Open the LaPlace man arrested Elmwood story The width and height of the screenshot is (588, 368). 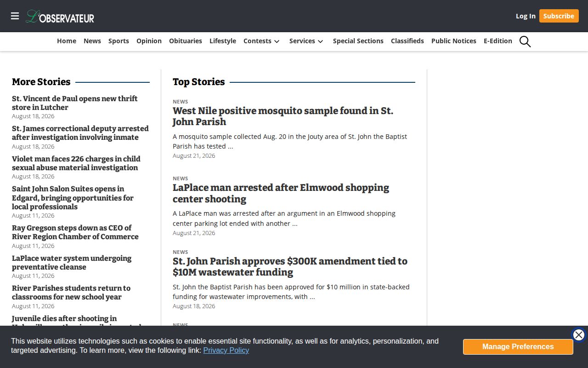pos(281,193)
